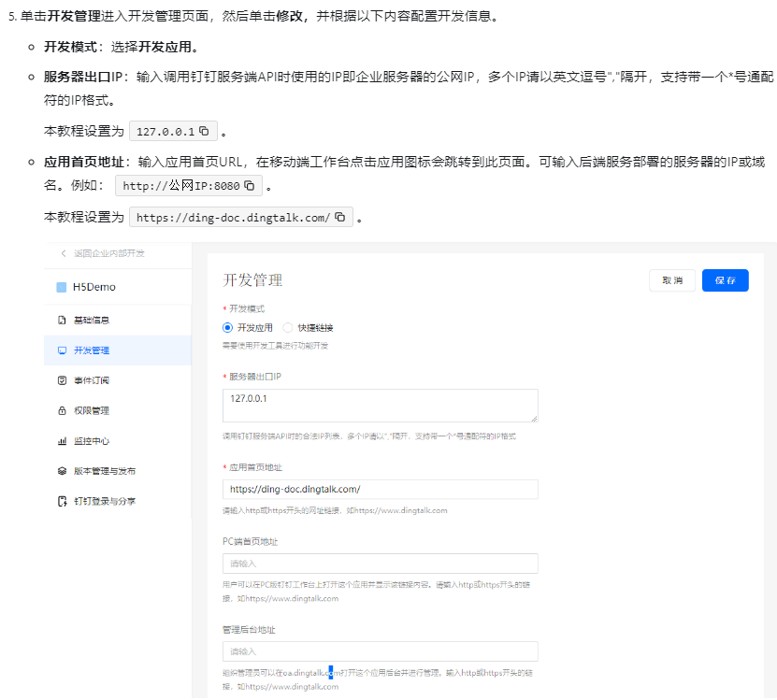
Task: Click the 开发管理 monitor icon
Action: pos(62,350)
